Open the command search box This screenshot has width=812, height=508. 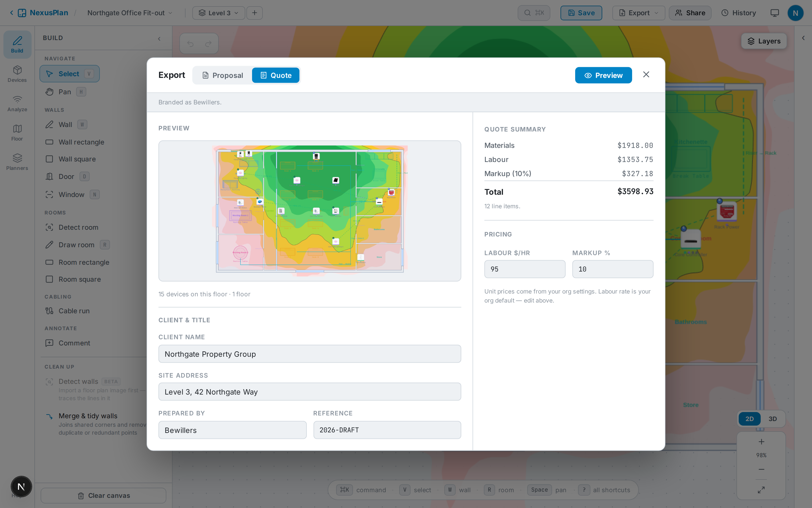(534, 13)
